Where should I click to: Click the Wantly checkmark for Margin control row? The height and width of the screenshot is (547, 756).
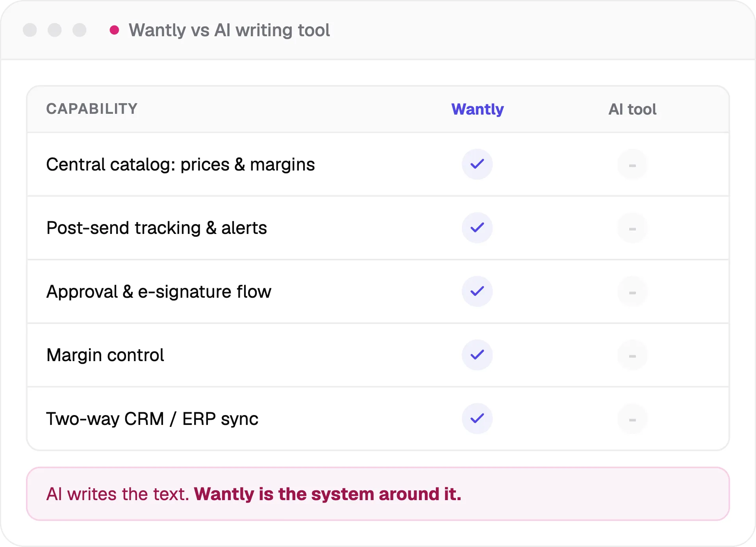coord(477,355)
